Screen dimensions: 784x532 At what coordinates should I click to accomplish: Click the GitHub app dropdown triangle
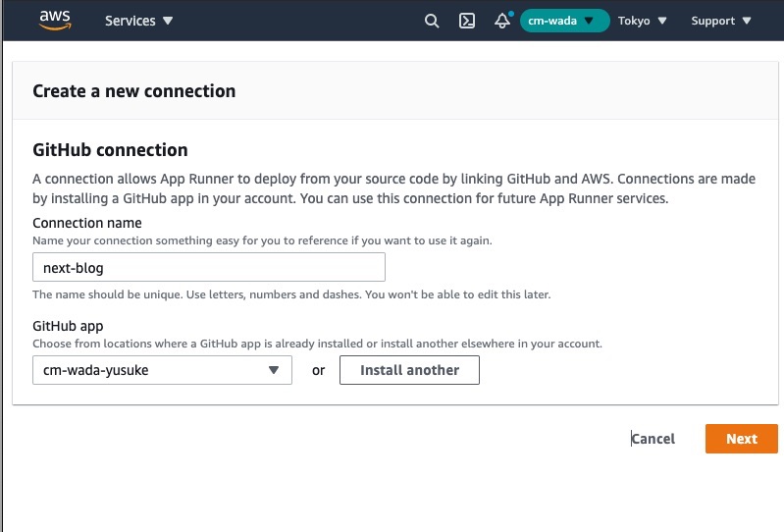(274, 370)
